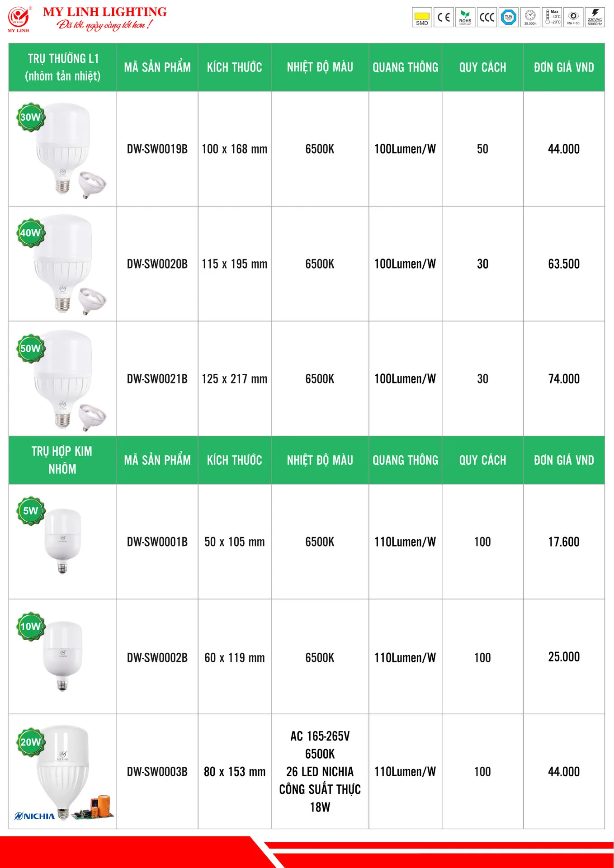
Task: Click the green 5W wattage badge
Action: click(x=30, y=511)
